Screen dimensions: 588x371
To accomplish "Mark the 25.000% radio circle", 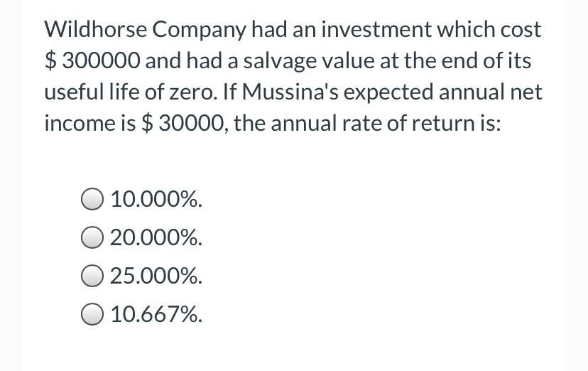I will tap(92, 276).
